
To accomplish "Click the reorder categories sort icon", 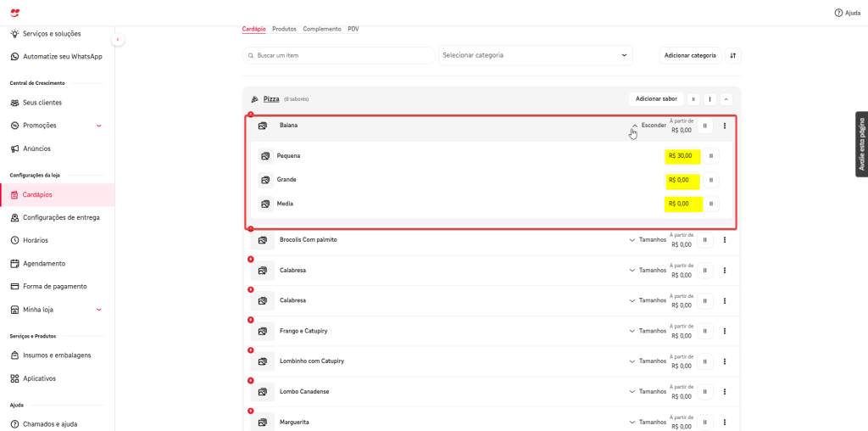I will point(733,55).
